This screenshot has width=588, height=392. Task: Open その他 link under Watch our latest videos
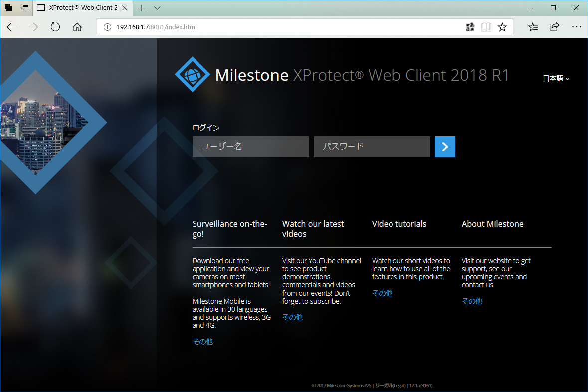[x=292, y=317]
